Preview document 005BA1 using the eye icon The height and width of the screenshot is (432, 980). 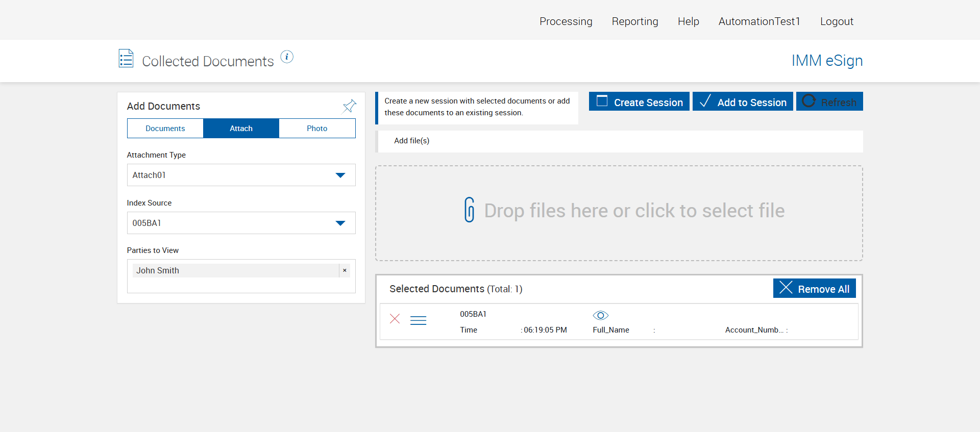click(x=600, y=315)
